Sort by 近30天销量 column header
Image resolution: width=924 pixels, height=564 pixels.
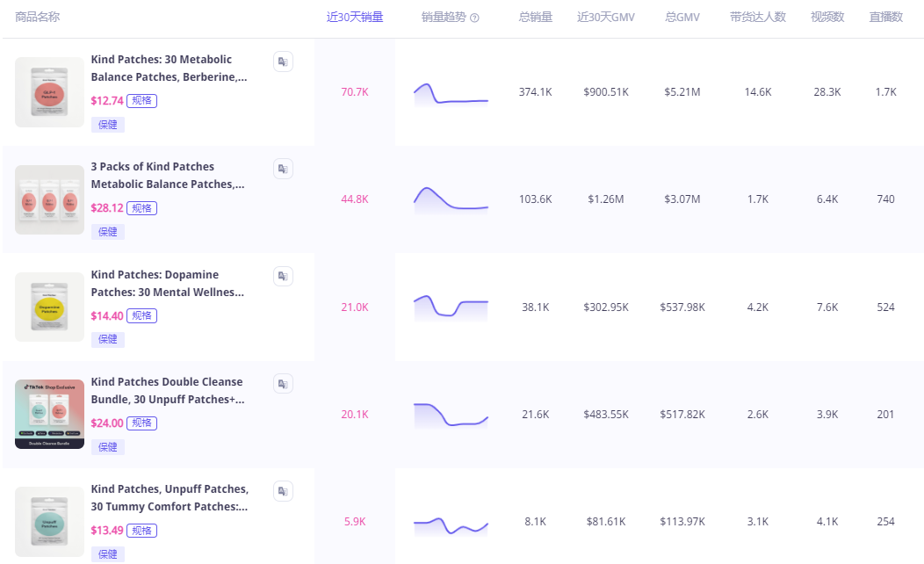[355, 18]
